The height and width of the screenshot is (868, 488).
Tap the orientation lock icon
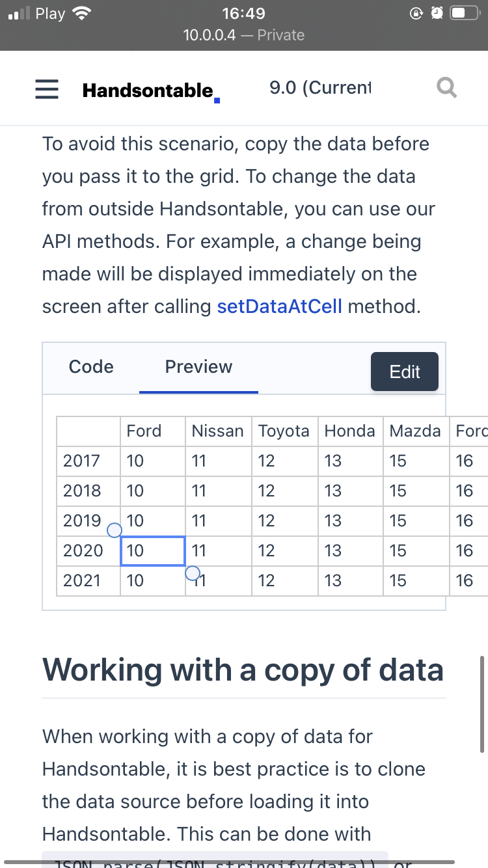coord(417,13)
